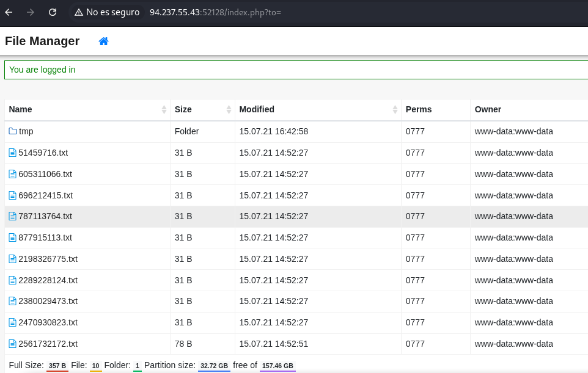Click file icon beside 51459716.txt
Screen dimensions: 588x373
tap(12, 153)
